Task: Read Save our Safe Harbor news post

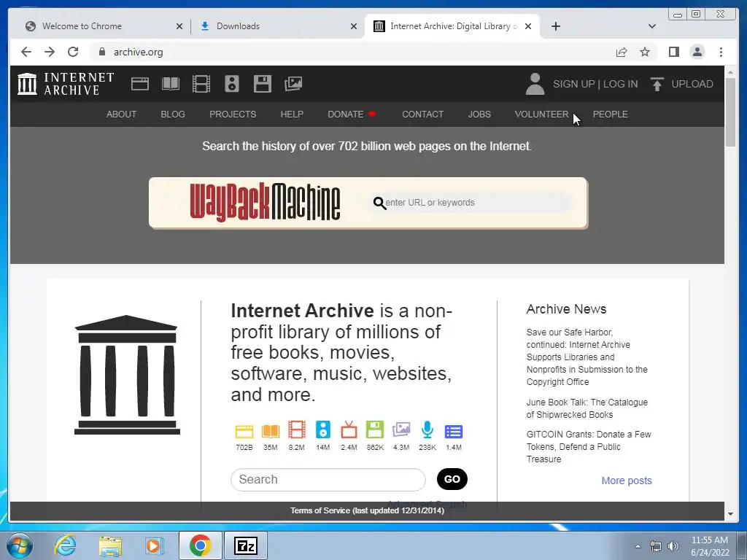Action: click(587, 357)
